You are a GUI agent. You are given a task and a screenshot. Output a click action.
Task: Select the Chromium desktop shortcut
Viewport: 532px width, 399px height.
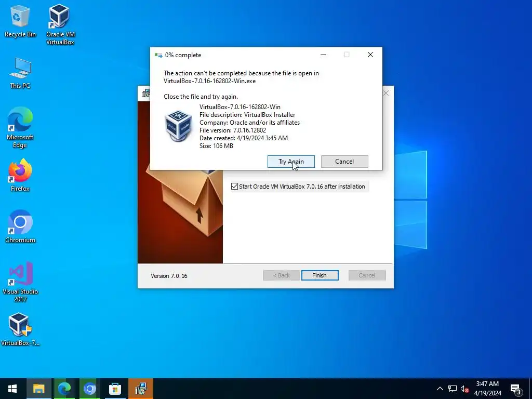20,227
